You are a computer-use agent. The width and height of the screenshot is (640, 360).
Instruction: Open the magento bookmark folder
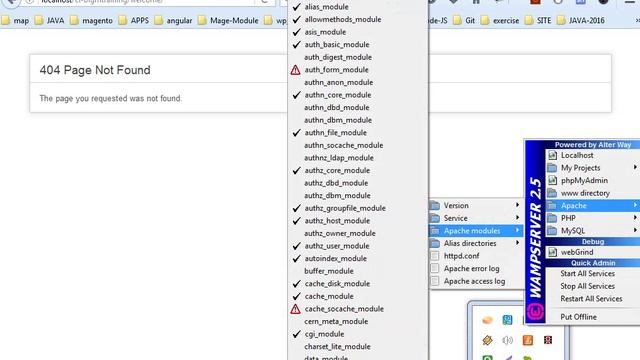point(91,20)
